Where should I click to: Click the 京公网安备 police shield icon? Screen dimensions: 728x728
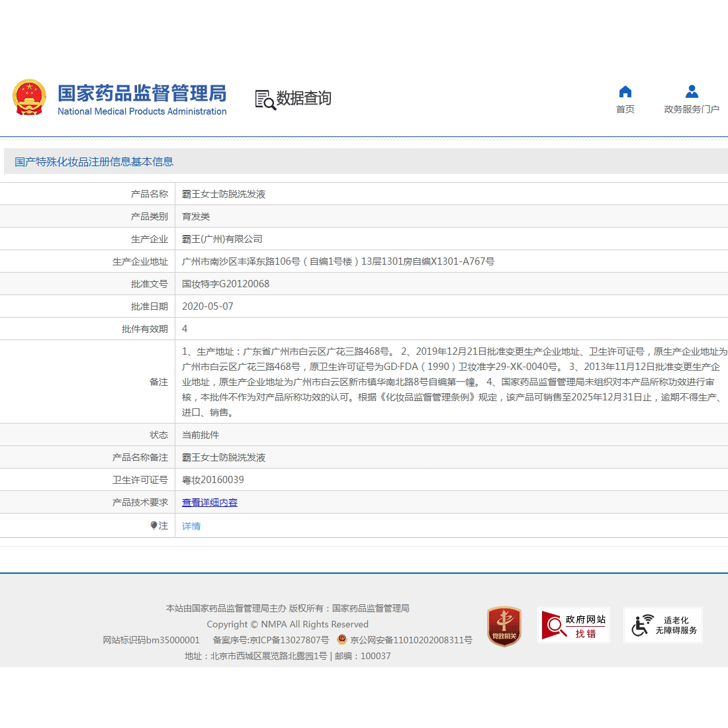click(x=341, y=640)
